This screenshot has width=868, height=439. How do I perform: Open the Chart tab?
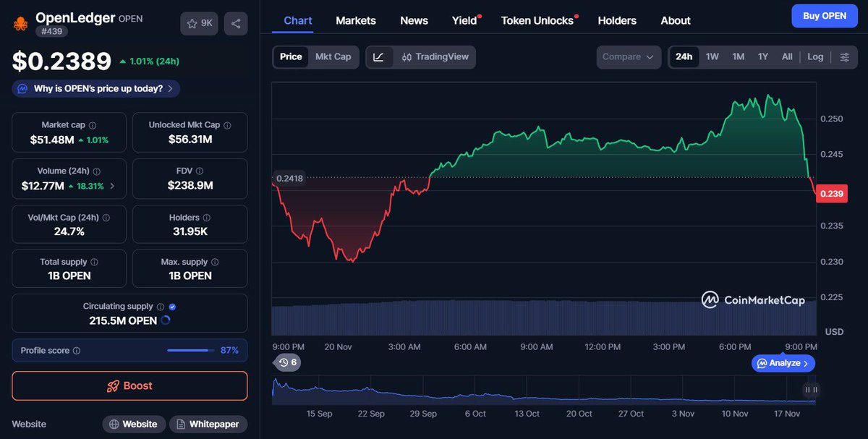tap(298, 20)
